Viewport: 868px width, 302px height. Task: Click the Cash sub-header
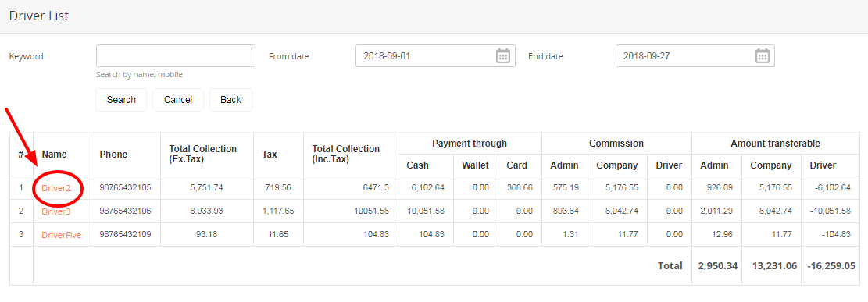[417, 165]
